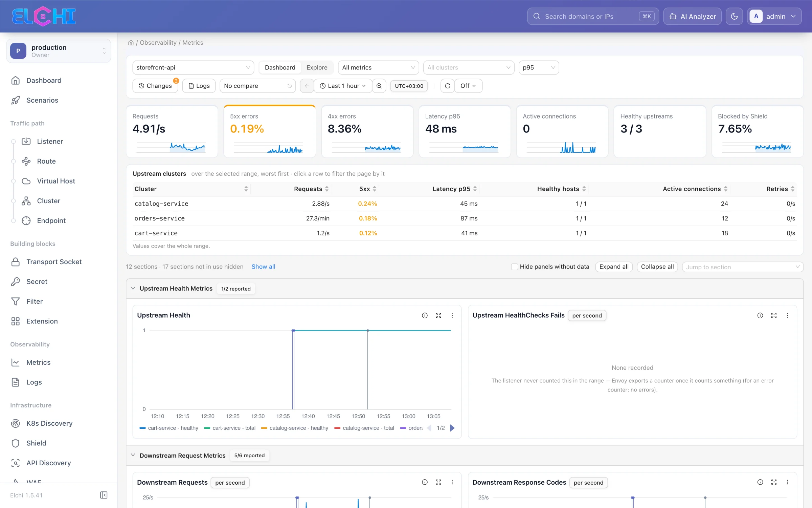
Task: Open the Jump to section dropdown
Action: (x=742, y=267)
